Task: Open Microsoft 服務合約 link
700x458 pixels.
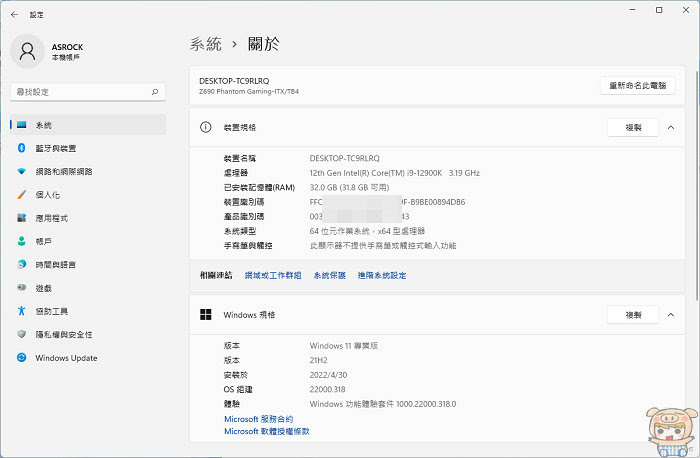Action: click(x=258, y=419)
